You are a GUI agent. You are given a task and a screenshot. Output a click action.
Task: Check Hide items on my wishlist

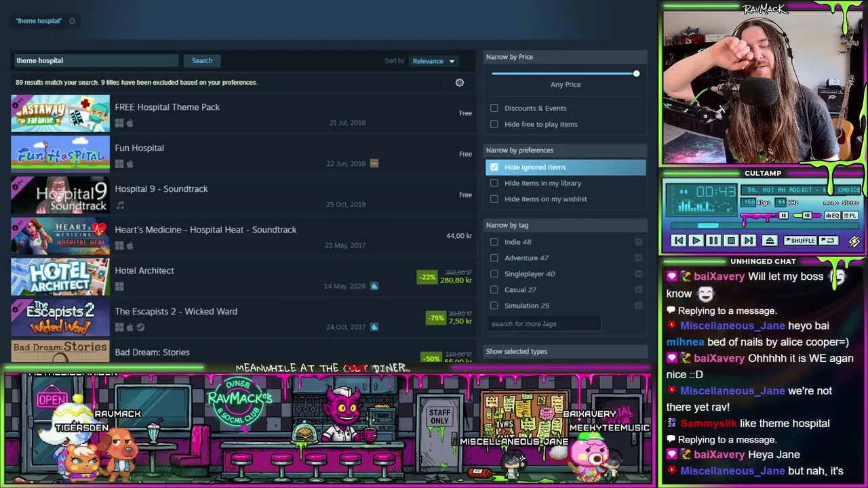click(494, 199)
